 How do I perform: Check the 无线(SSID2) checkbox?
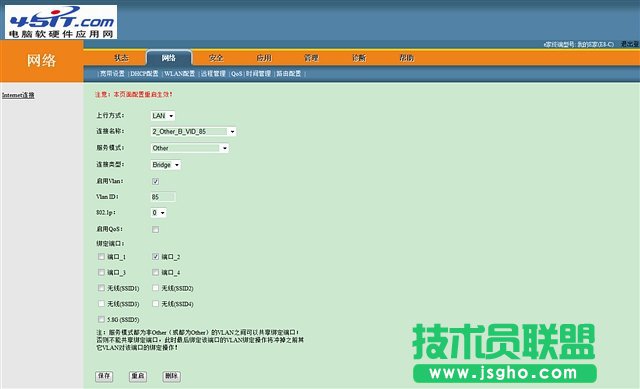tap(156, 288)
